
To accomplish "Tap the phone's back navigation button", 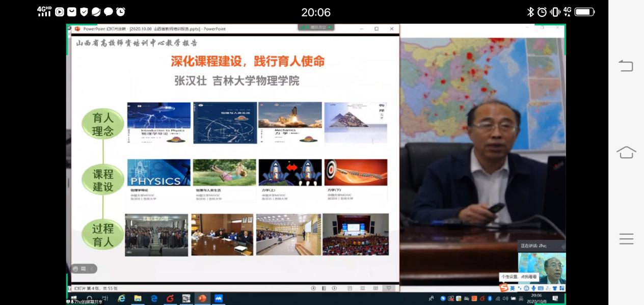I will [626, 66].
